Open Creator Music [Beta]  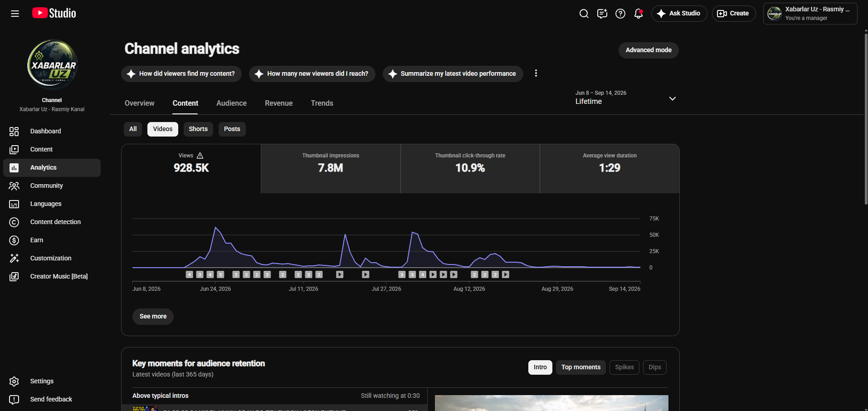click(52, 276)
